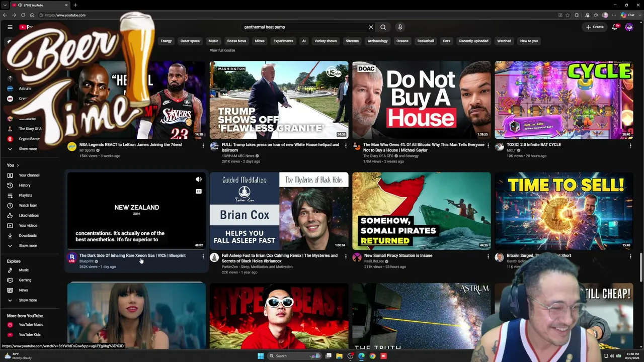
Task: Start voice search with the microphone
Action: 400,27
